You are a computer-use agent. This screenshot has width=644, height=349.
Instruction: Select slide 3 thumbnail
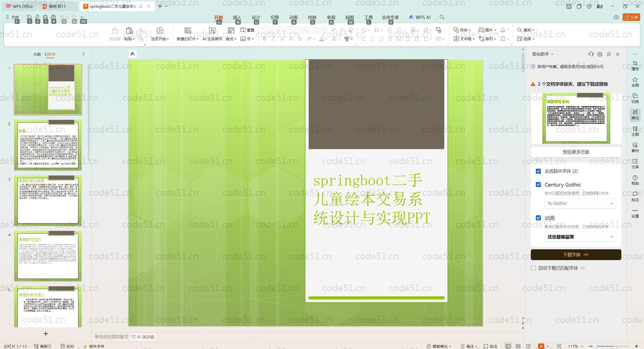tap(48, 200)
